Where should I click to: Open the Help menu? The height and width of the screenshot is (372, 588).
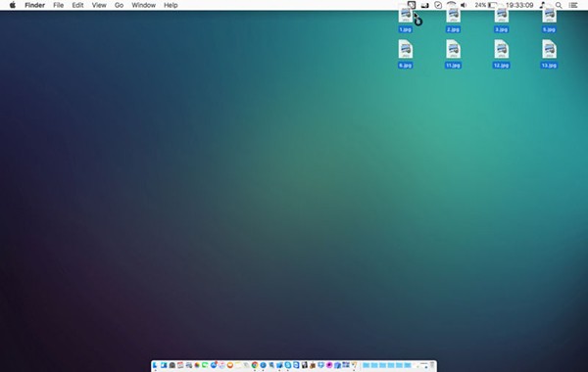point(171,5)
